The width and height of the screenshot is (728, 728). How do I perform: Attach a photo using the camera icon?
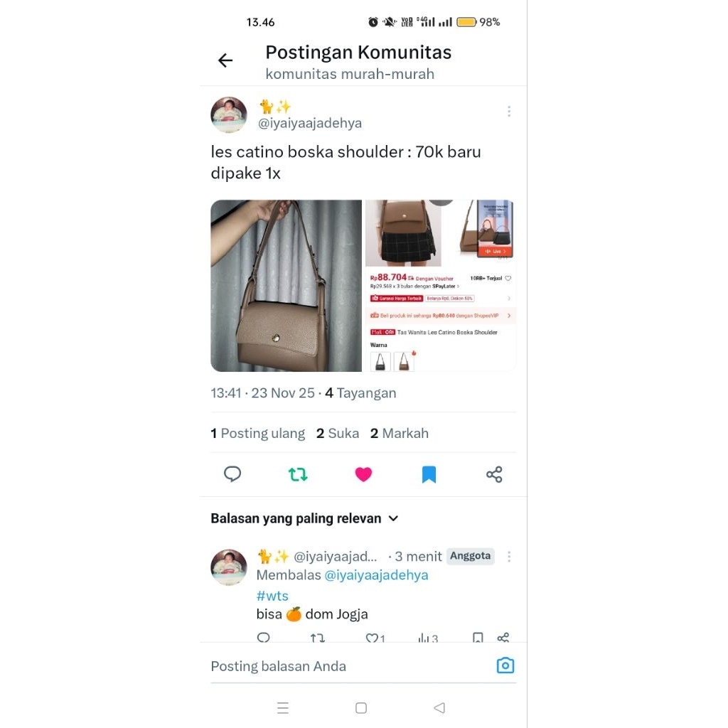click(x=505, y=665)
